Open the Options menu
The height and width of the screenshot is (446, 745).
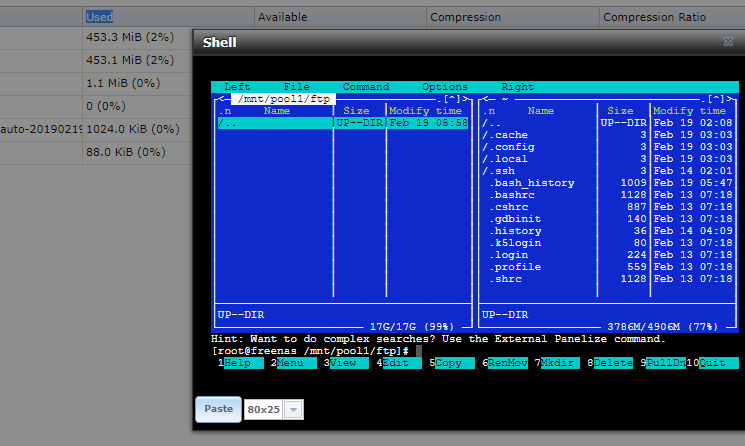[x=445, y=87]
